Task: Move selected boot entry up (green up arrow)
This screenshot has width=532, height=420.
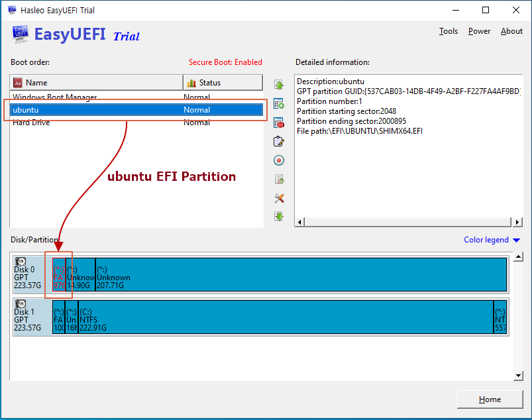Action: pyautogui.click(x=279, y=85)
